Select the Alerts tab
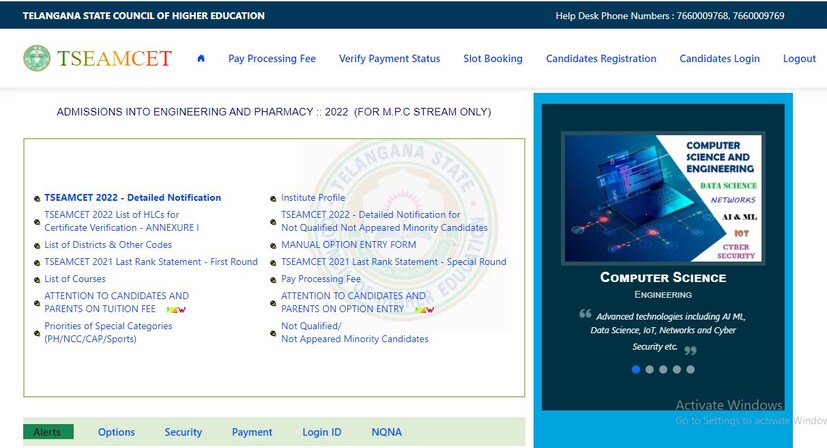This screenshot has height=448, width=827. click(x=48, y=432)
